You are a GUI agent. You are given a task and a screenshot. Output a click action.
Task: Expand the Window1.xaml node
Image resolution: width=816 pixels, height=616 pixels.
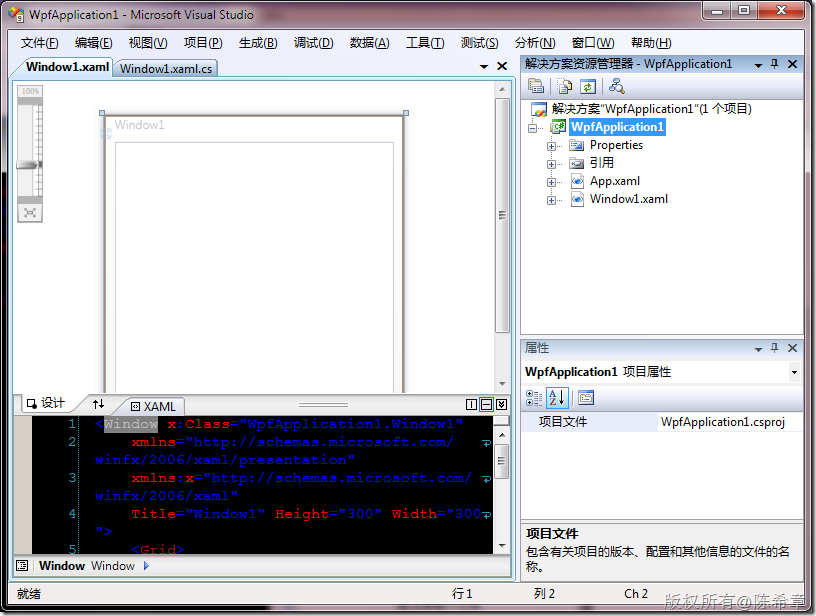pos(551,200)
